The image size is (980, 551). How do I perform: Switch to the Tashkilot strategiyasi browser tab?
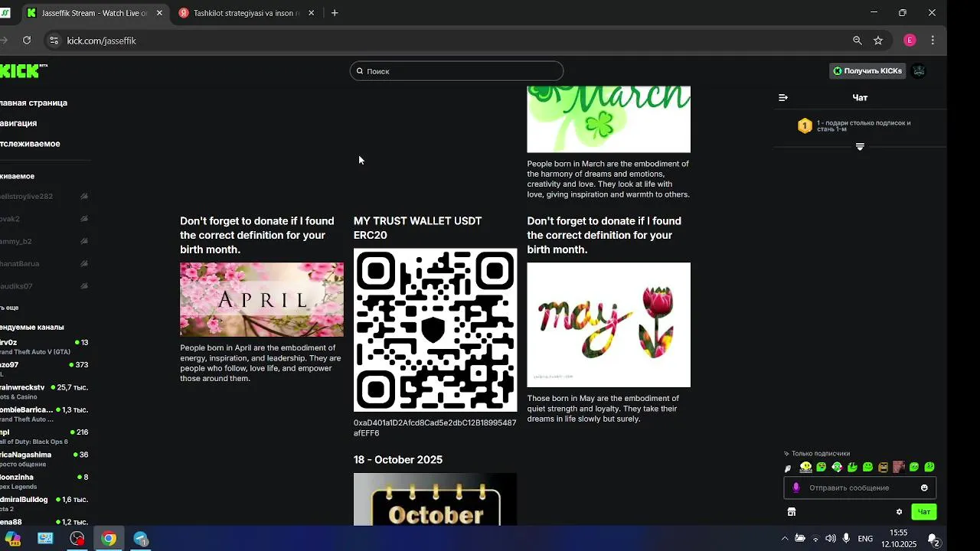(246, 13)
